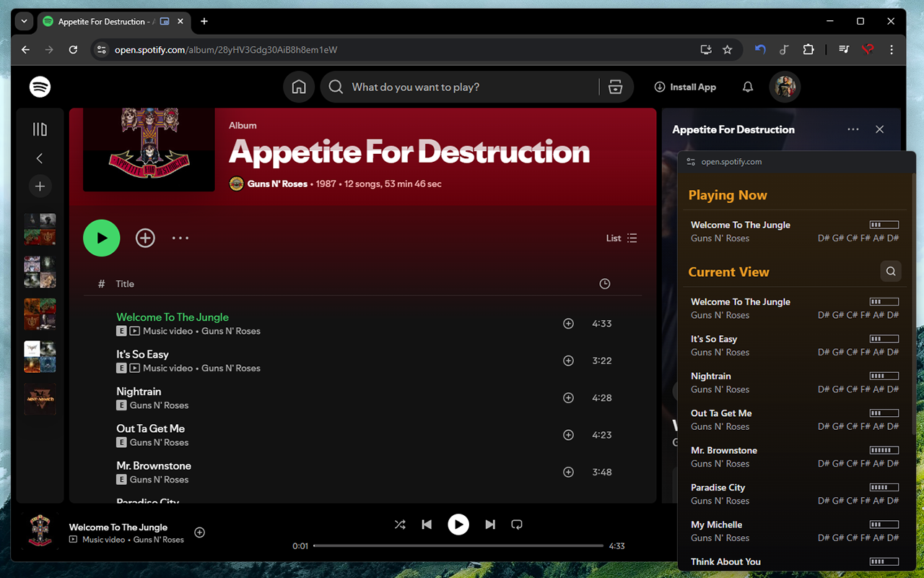The height and width of the screenshot is (578, 924).
Task: Open the user profile avatar
Action: point(785,87)
